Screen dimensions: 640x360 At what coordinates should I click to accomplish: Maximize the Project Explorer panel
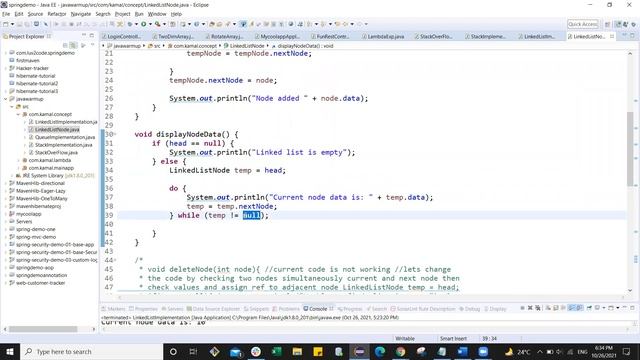click(92, 36)
